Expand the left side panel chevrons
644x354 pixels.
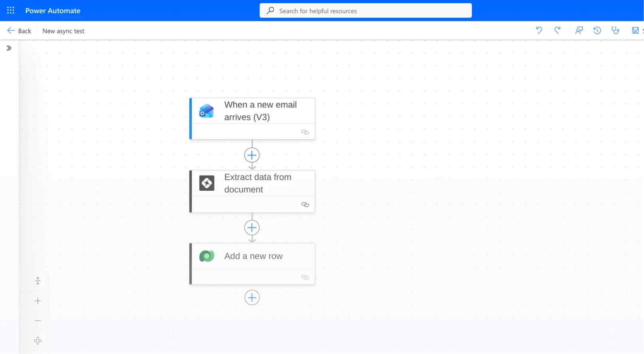tap(9, 48)
